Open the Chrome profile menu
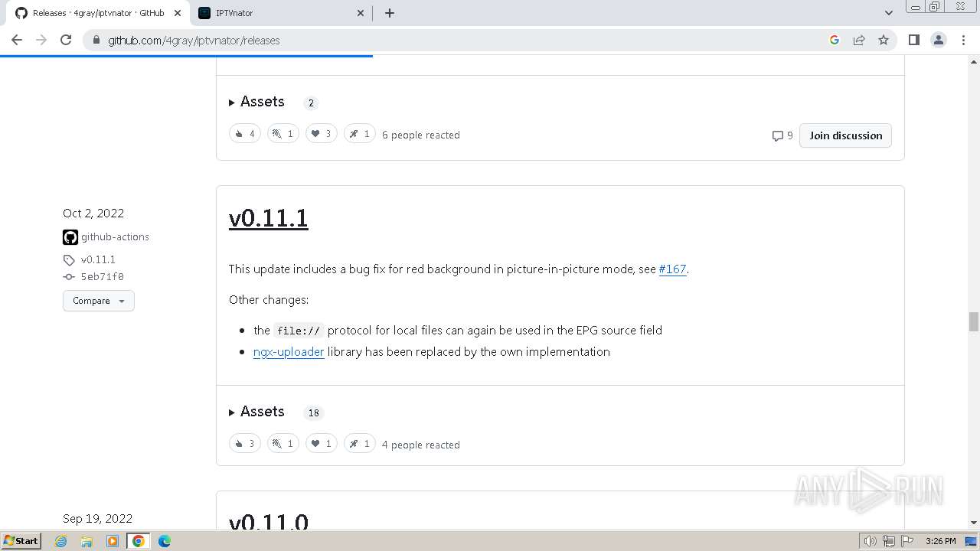The image size is (980, 551). point(938,40)
